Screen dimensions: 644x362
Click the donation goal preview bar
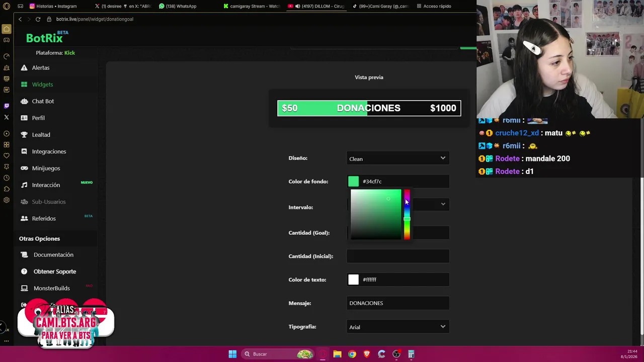point(369,108)
